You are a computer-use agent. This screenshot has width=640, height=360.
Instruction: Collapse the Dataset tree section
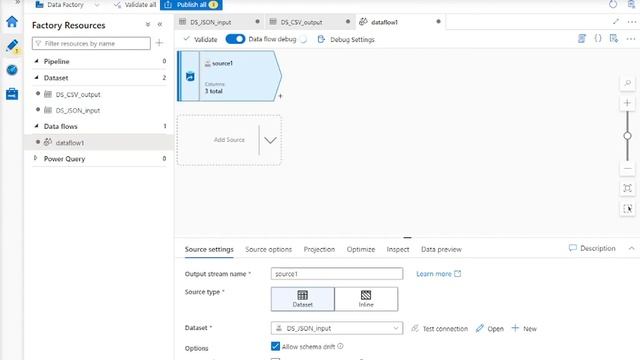[x=36, y=77]
